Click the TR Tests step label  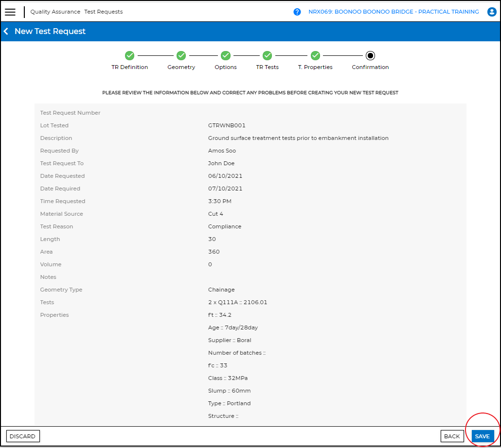pos(268,68)
